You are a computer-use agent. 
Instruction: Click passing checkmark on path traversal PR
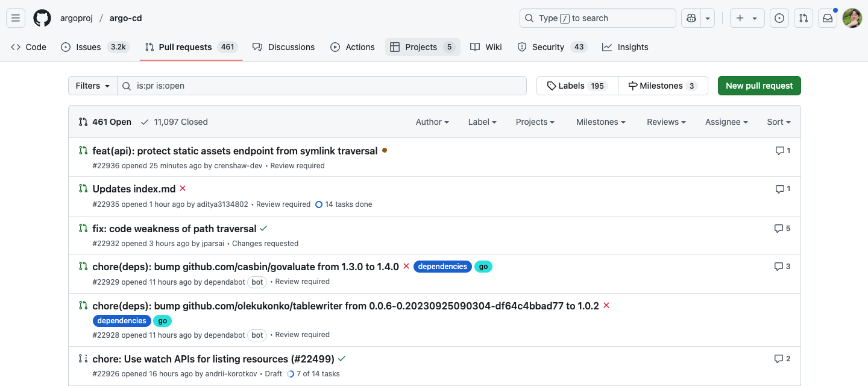pos(263,228)
